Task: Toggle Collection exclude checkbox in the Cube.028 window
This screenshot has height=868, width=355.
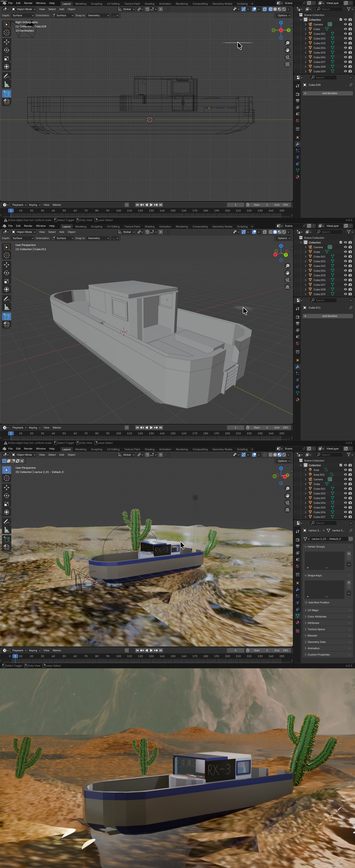Action: [x=341, y=20]
